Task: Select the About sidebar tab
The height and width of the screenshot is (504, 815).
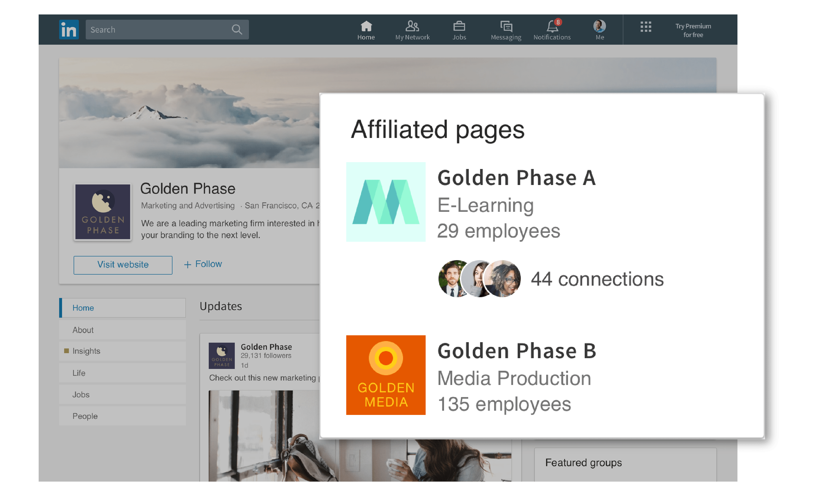Action: click(x=122, y=330)
